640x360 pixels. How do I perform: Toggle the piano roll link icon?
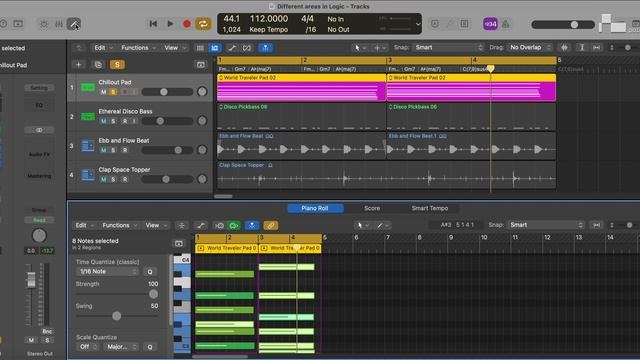coord(270,225)
